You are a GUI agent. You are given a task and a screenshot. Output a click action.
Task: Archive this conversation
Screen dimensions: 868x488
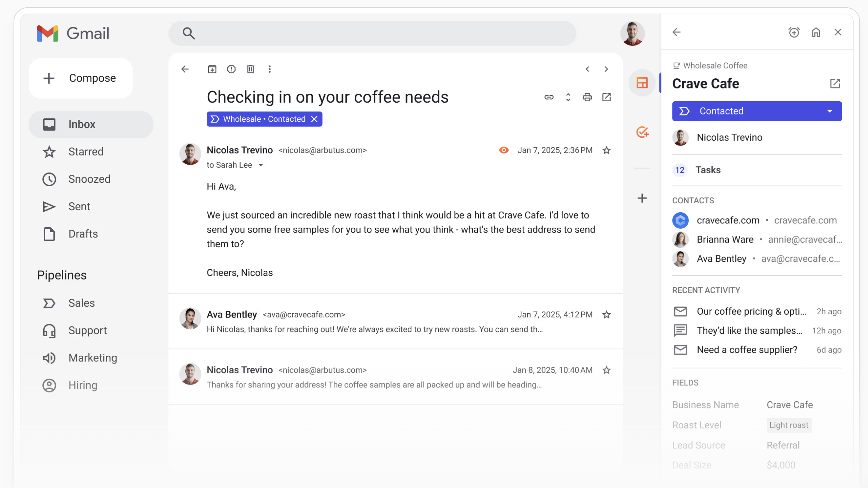(212, 69)
